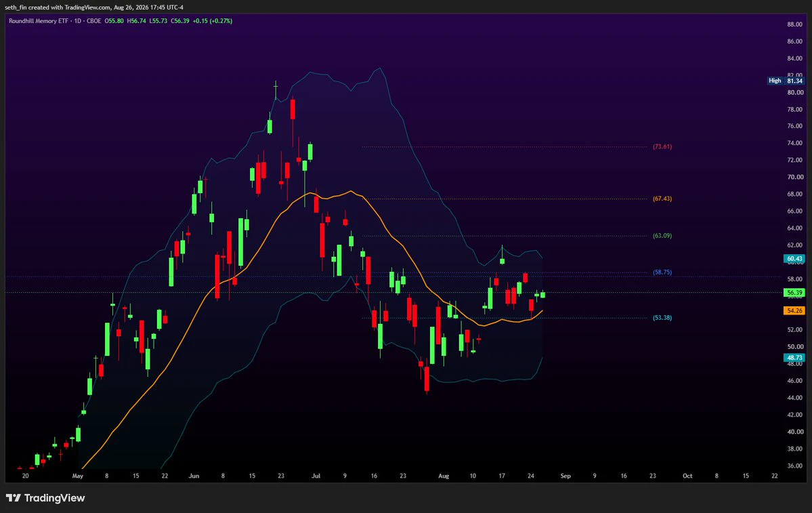Click the May label on the time axis
Screen dimensions: 812x513
point(78,476)
